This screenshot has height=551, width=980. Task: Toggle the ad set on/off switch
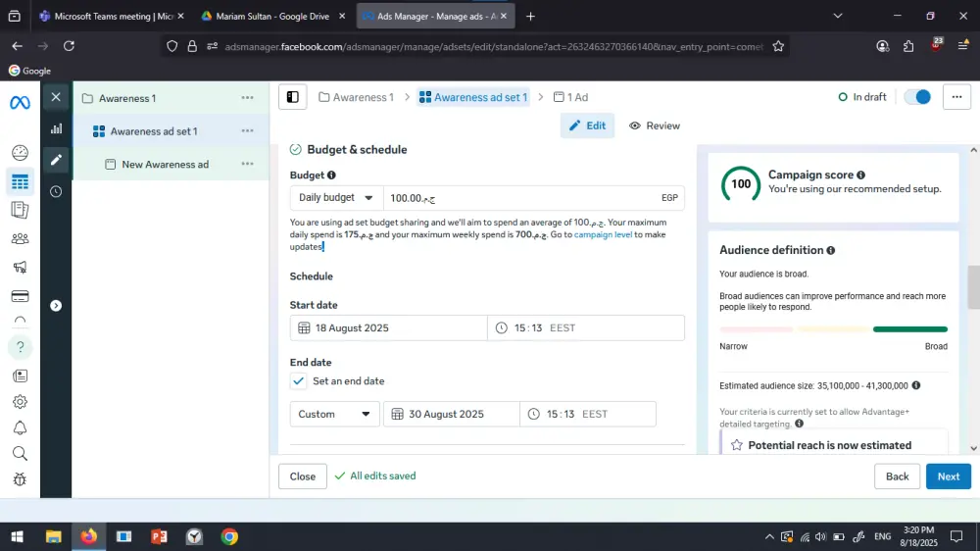tap(917, 97)
